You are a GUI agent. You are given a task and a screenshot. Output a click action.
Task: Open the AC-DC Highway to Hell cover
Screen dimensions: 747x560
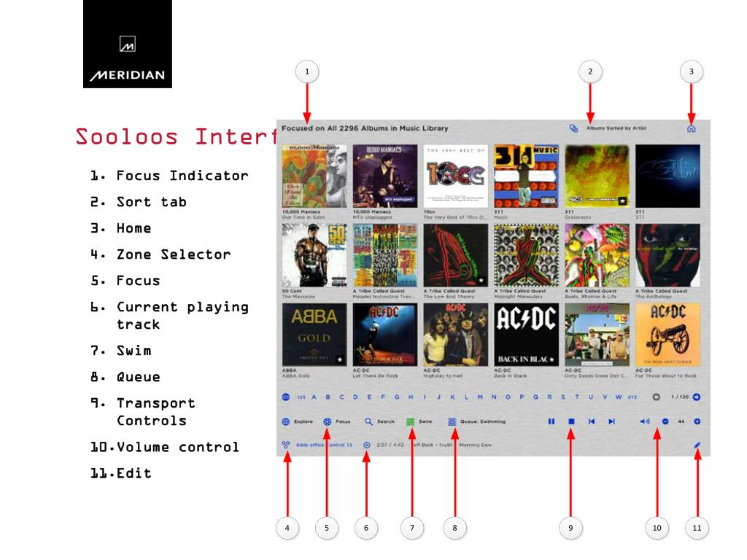tap(456, 334)
